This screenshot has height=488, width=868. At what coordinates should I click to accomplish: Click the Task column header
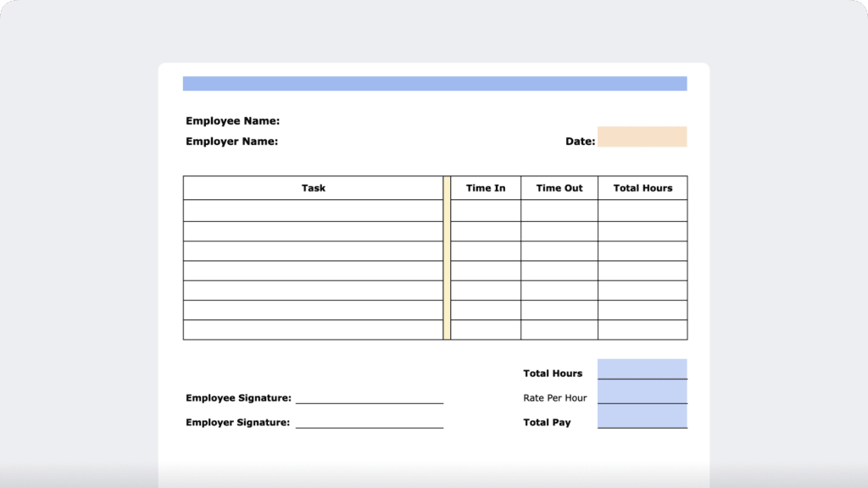point(313,187)
